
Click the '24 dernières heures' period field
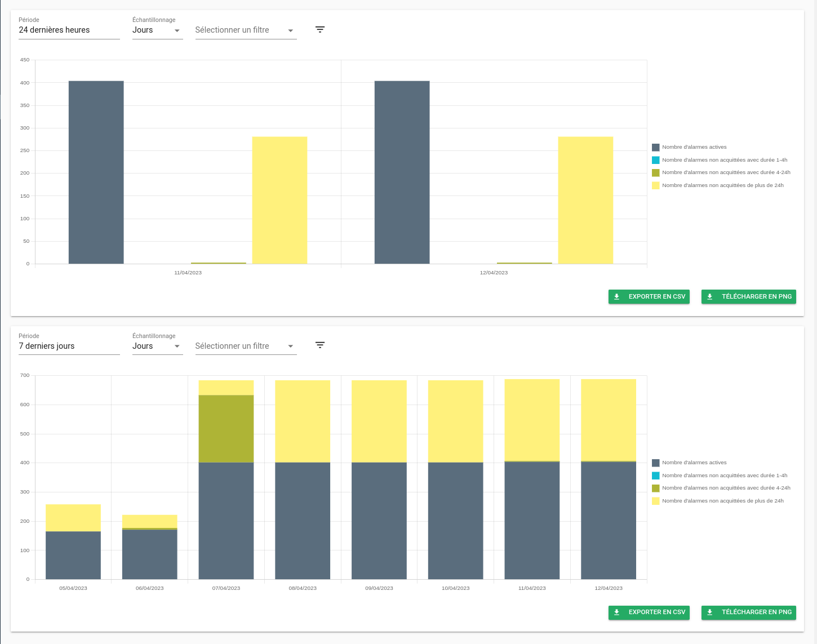(69, 30)
